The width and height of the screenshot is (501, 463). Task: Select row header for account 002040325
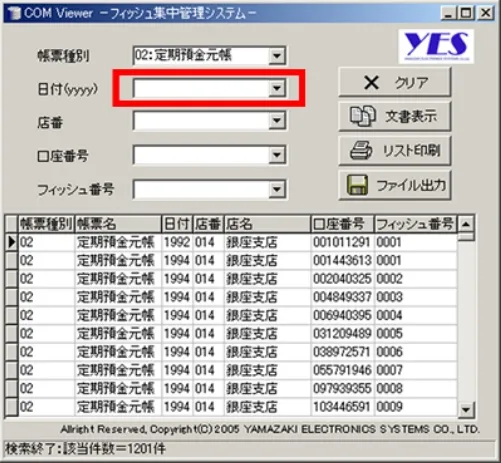tap(11, 279)
